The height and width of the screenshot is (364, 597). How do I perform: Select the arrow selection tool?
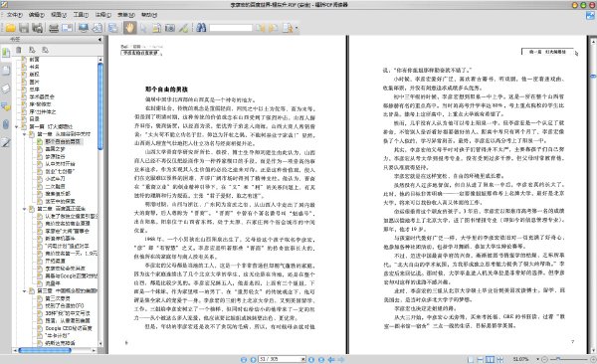(x=143, y=28)
